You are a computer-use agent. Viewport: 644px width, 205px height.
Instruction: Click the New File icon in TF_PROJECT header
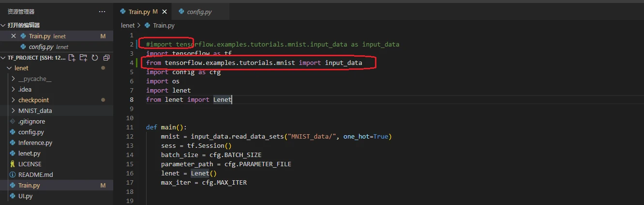(72, 58)
